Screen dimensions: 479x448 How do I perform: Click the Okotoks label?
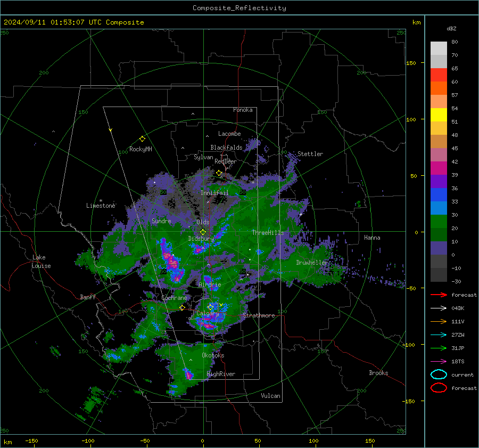point(213,355)
